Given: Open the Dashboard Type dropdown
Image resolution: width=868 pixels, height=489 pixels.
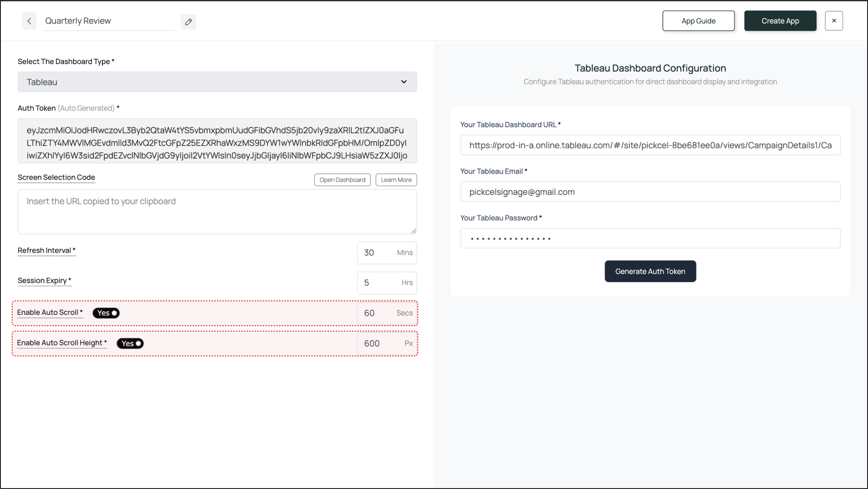Looking at the screenshot, I should pyautogui.click(x=217, y=82).
